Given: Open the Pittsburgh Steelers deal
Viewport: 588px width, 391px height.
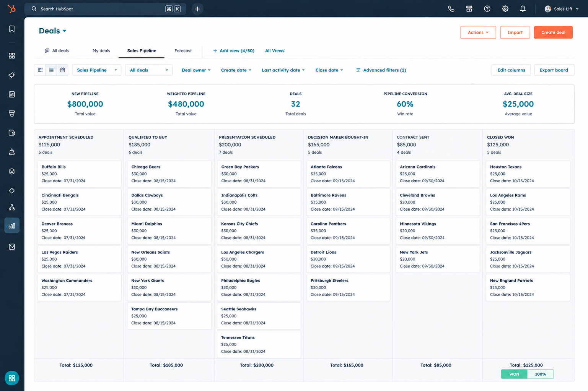Looking at the screenshot, I should pyautogui.click(x=348, y=287).
